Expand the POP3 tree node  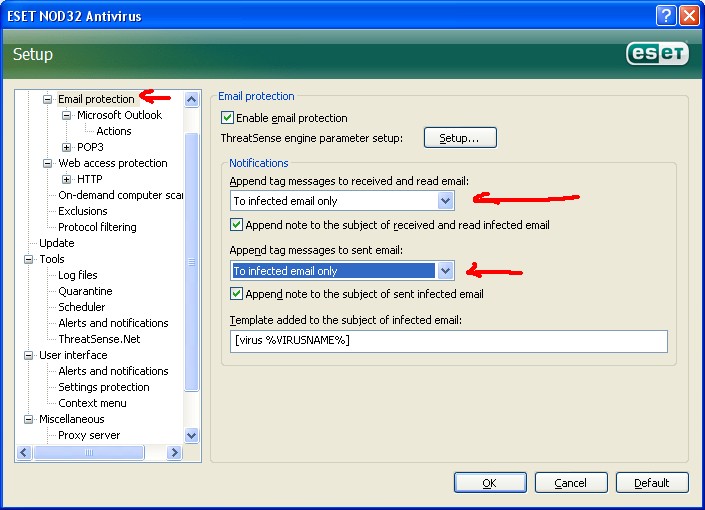coord(66,147)
